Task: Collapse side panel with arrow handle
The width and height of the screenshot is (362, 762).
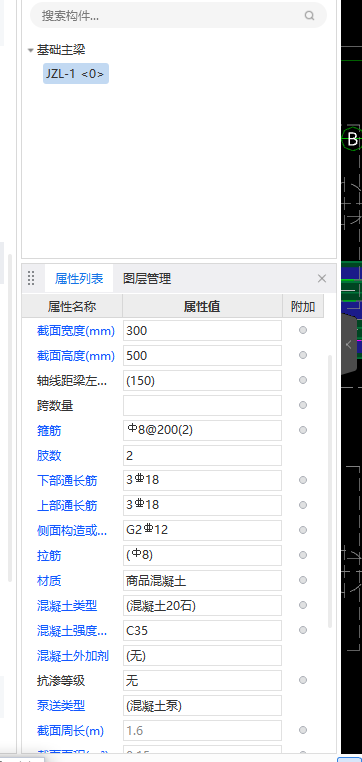Action: (x=349, y=344)
